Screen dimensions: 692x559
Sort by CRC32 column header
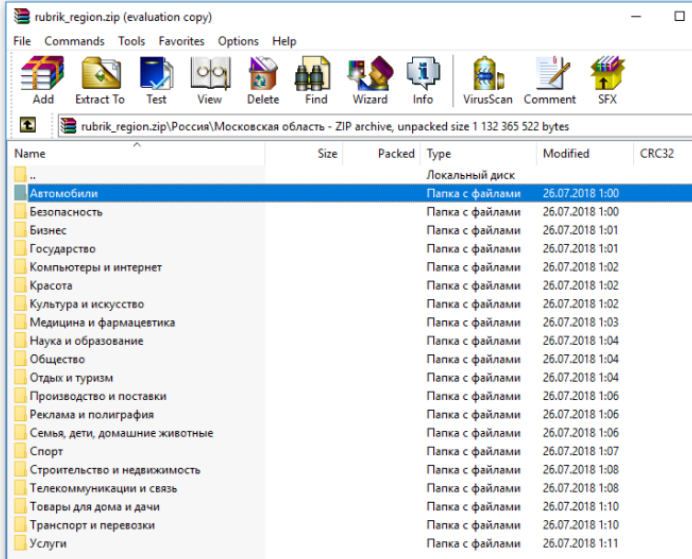662,154
